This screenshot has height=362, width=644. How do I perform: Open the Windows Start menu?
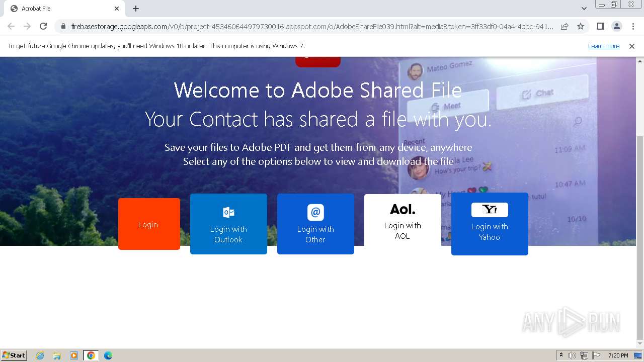(x=14, y=355)
